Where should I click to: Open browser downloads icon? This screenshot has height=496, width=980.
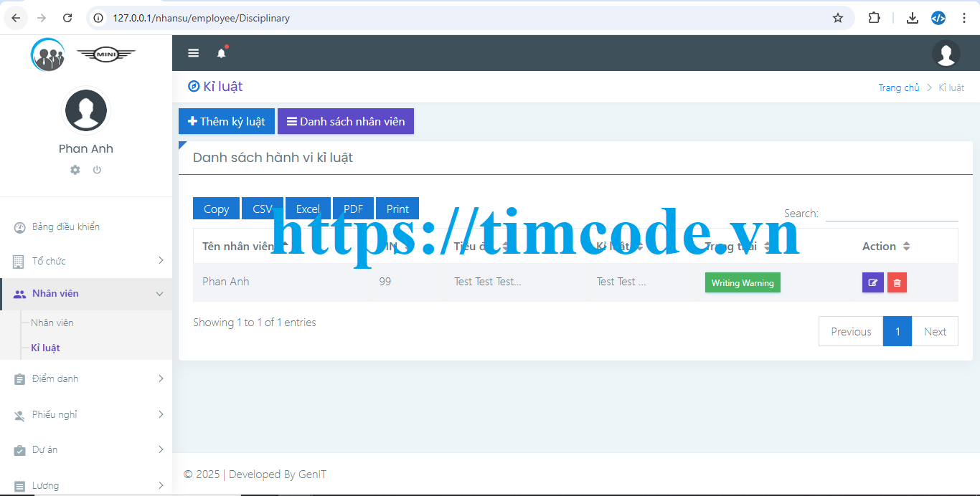coord(913,18)
